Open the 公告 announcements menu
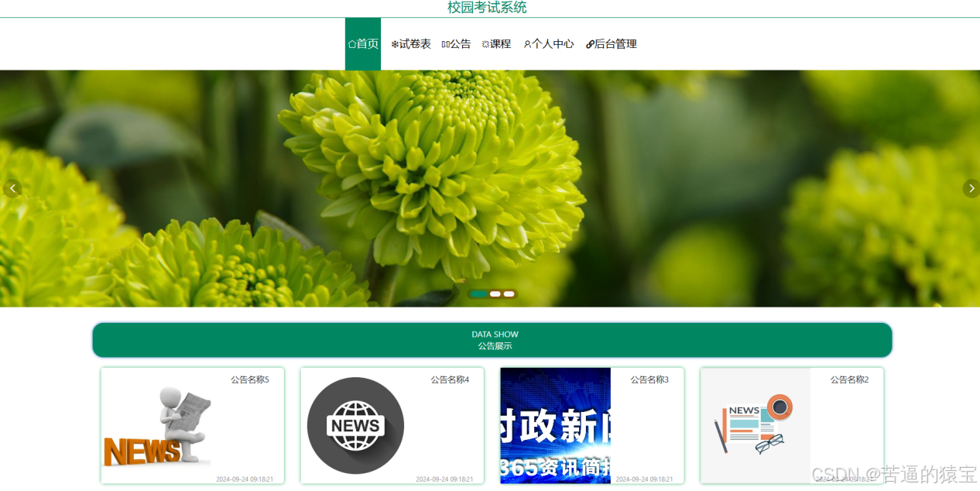 pyautogui.click(x=456, y=44)
